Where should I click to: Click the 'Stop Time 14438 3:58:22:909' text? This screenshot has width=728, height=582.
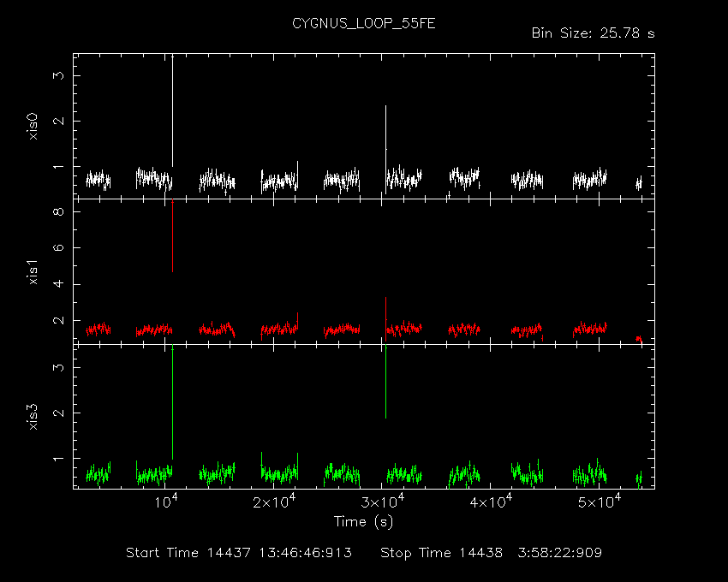(x=492, y=553)
